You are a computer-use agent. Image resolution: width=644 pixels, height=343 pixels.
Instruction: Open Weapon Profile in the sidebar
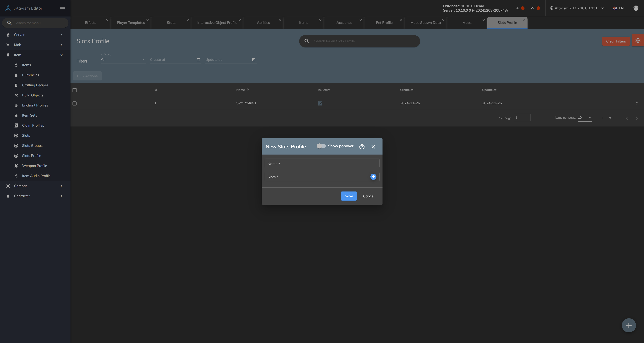click(x=34, y=166)
